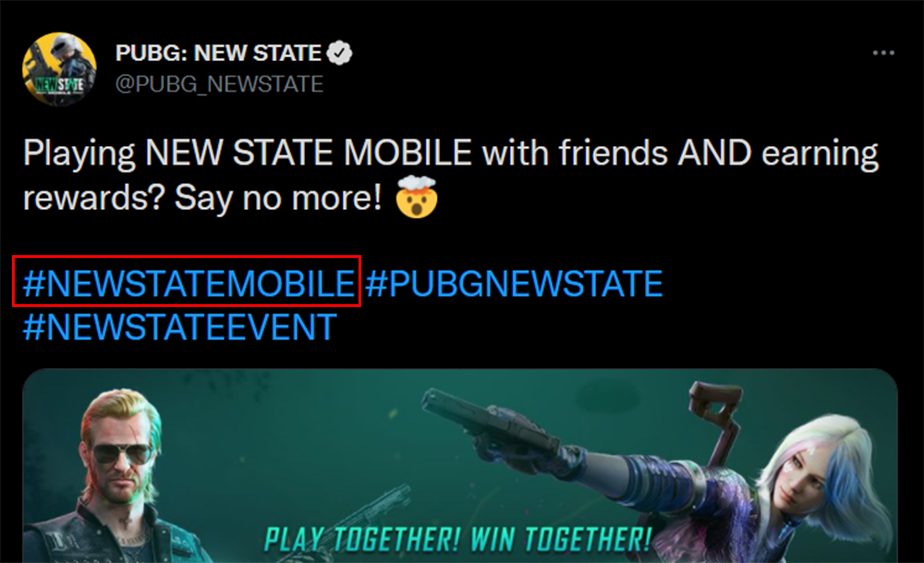This screenshot has height=563, width=924.
Task: Open the #NEWSTATEMOBILE hashtag
Action: (188, 284)
